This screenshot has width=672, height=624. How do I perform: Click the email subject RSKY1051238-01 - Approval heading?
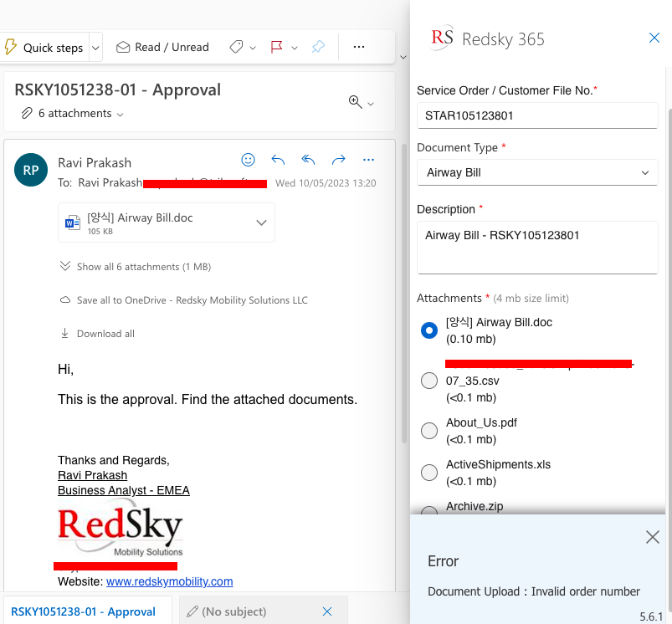click(x=117, y=90)
